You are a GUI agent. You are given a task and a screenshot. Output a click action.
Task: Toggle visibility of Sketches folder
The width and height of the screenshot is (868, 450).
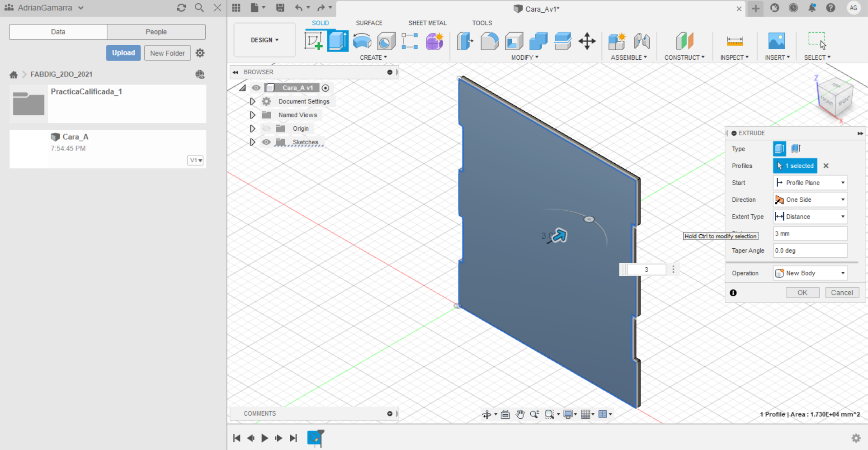coord(266,142)
